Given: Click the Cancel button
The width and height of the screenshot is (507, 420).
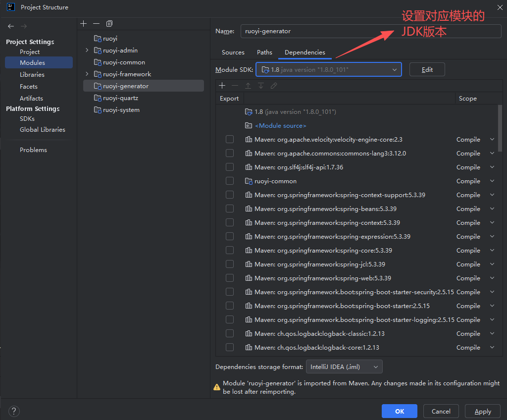Looking at the screenshot, I should click(x=441, y=411).
